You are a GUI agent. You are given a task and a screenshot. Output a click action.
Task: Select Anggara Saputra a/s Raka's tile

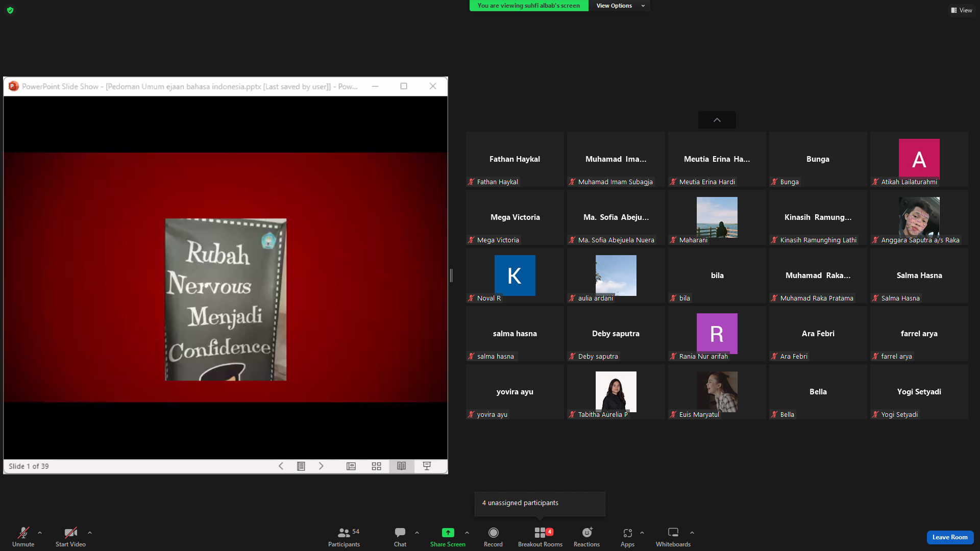919,217
